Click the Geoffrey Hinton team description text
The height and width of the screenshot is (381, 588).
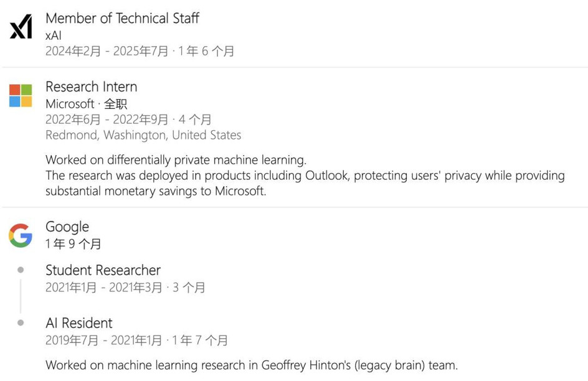click(x=252, y=365)
